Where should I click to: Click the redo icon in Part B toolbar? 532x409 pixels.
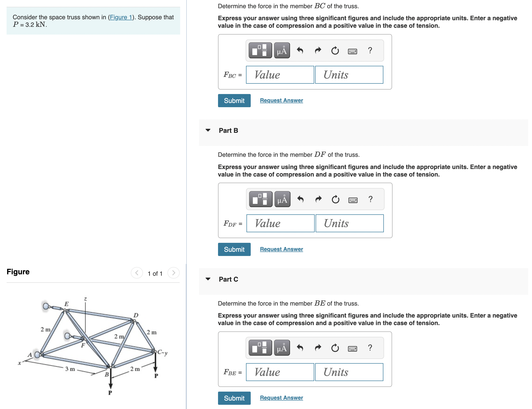318,199
